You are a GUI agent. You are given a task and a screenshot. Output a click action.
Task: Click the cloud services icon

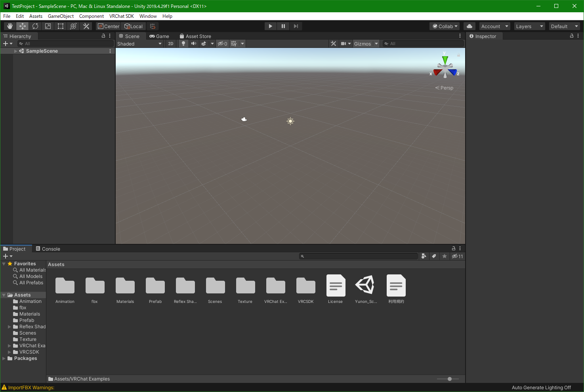[469, 26]
